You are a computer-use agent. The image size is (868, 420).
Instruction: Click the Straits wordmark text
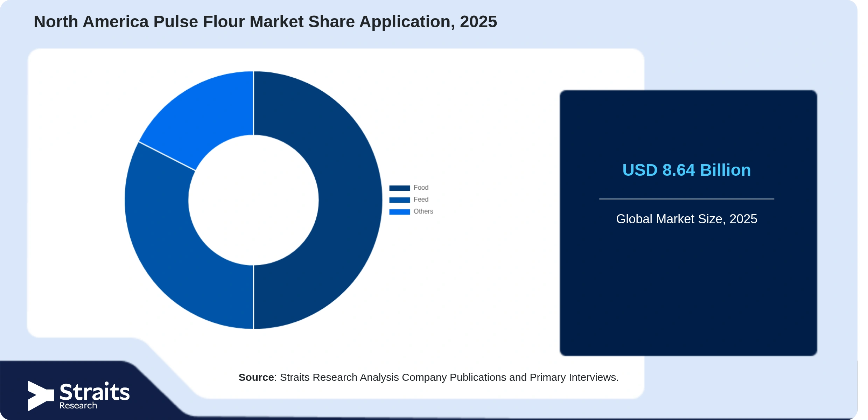click(x=94, y=392)
